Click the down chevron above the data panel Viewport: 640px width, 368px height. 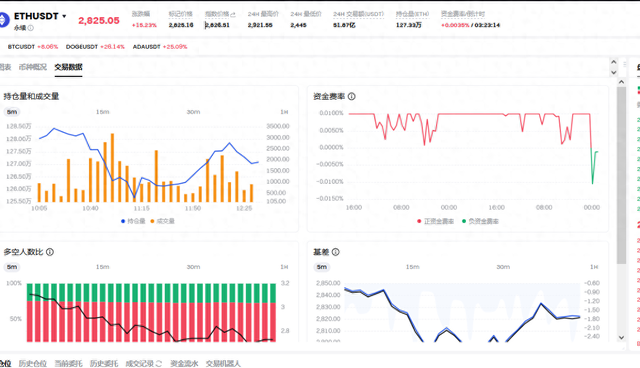(x=613, y=72)
